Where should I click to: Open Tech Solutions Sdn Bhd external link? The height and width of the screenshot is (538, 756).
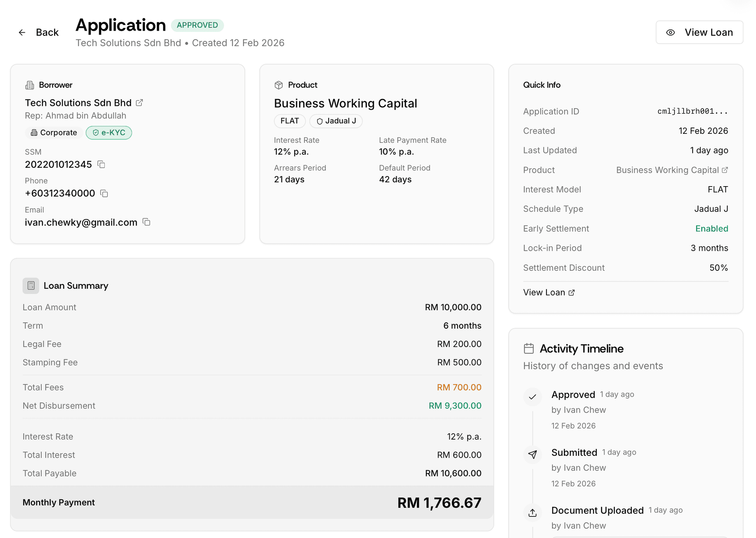pos(139,102)
